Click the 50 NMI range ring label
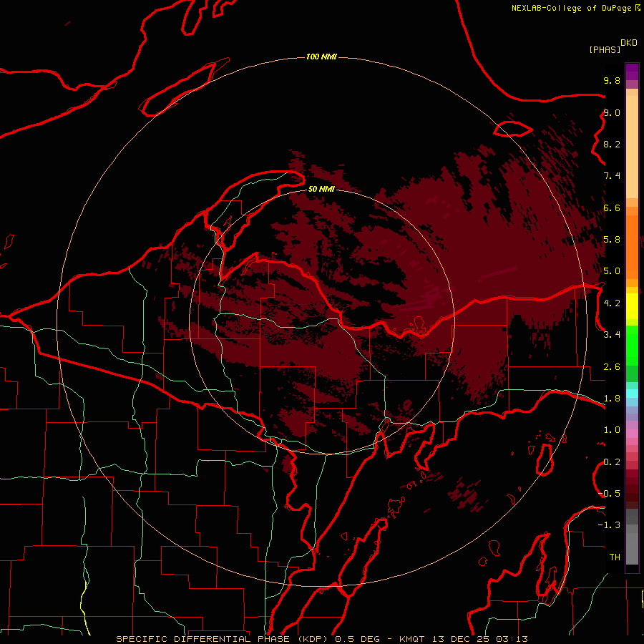 tap(321, 189)
